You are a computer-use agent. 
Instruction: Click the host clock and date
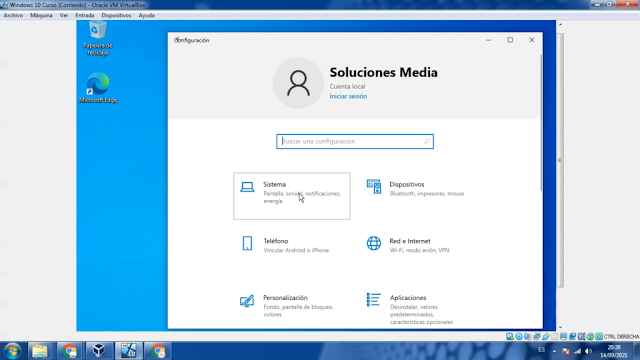click(x=613, y=351)
